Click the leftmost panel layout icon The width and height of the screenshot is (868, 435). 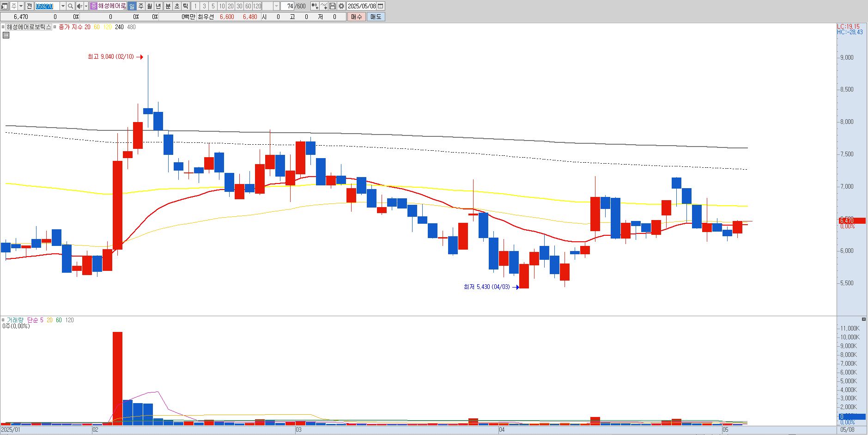click(4, 6)
